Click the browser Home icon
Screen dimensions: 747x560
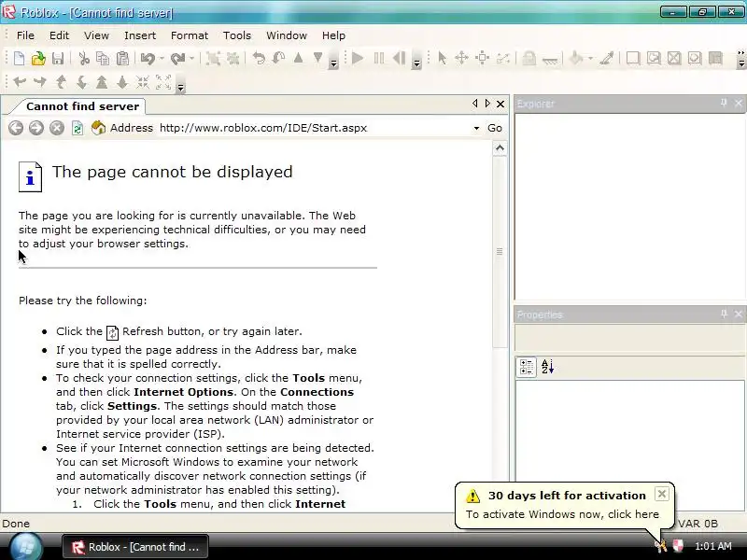(x=98, y=128)
